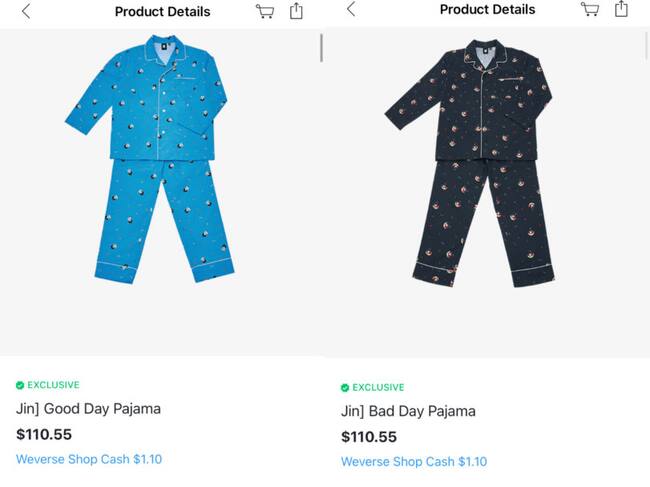Go back from the Bad Day Pajama page
This screenshot has height=487, width=650.
click(351, 9)
